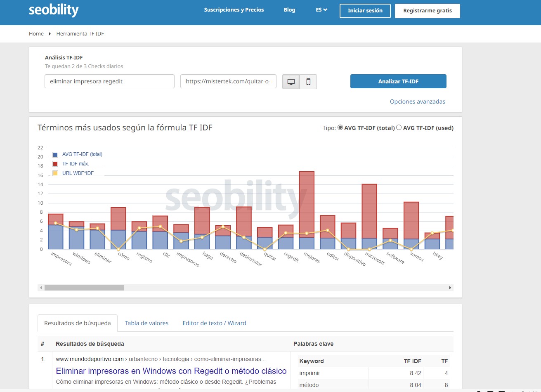Click the seobility logo
The height and width of the screenshot is (392, 541).
54,10
